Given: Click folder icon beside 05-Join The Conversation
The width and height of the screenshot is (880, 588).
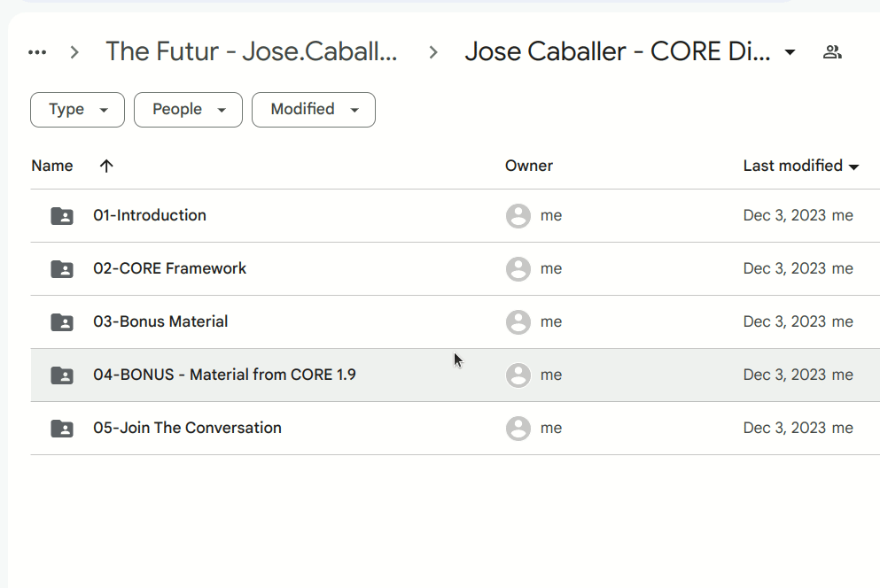Looking at the screenshot, I should pos(62,429).
